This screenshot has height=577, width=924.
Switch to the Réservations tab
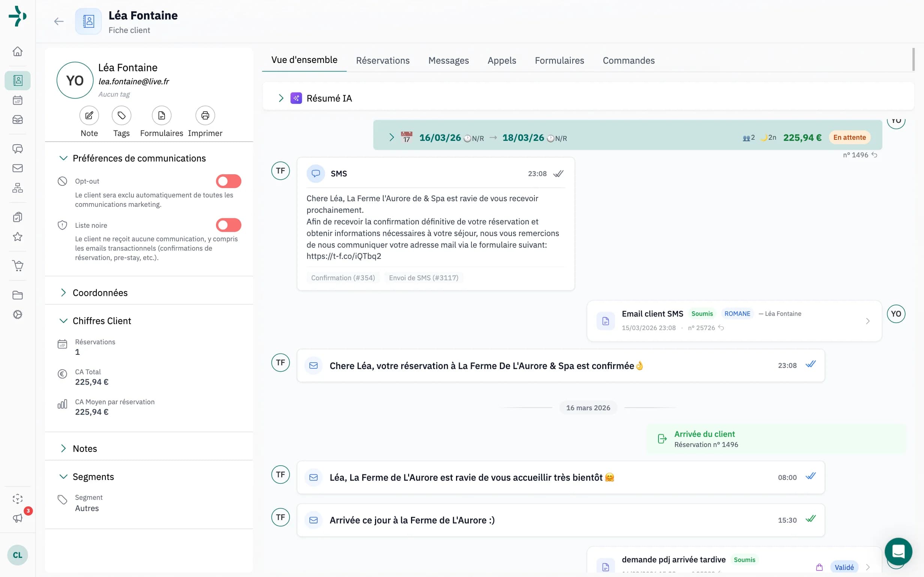pos(382,60)
